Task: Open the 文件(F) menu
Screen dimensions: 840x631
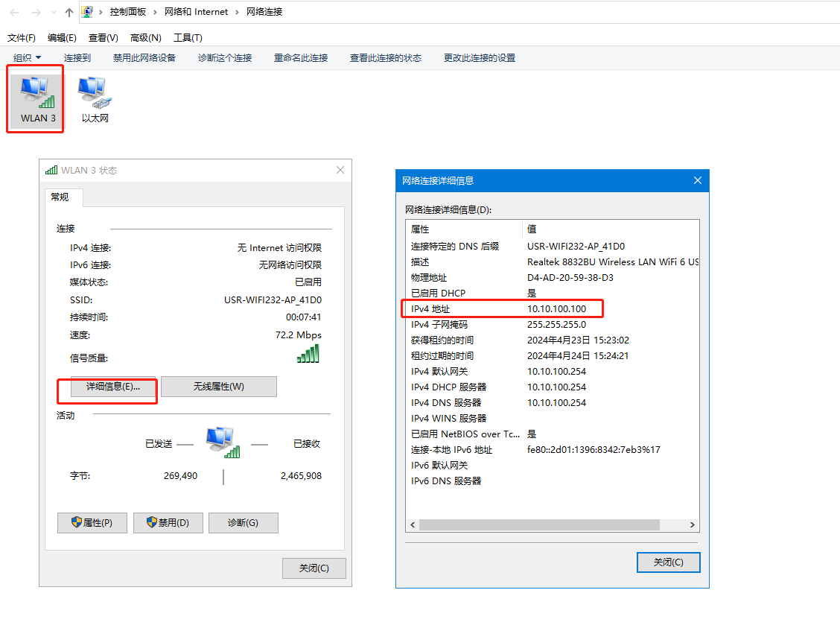Action: point(22,38)
